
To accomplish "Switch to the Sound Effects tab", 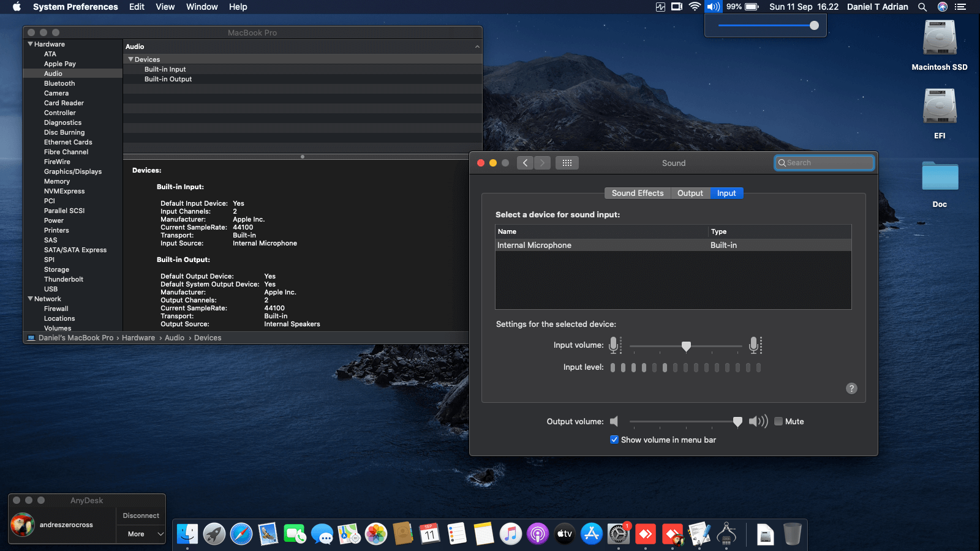I will pos(638,193).
